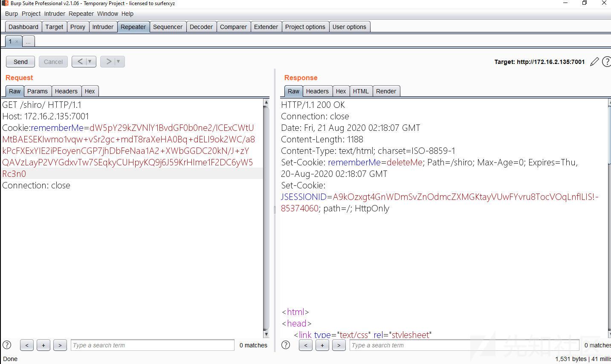Image resolution: width=611 pixels, height=364 pixels.
Task: Click the request search term field
Action: tap(153, 345)
